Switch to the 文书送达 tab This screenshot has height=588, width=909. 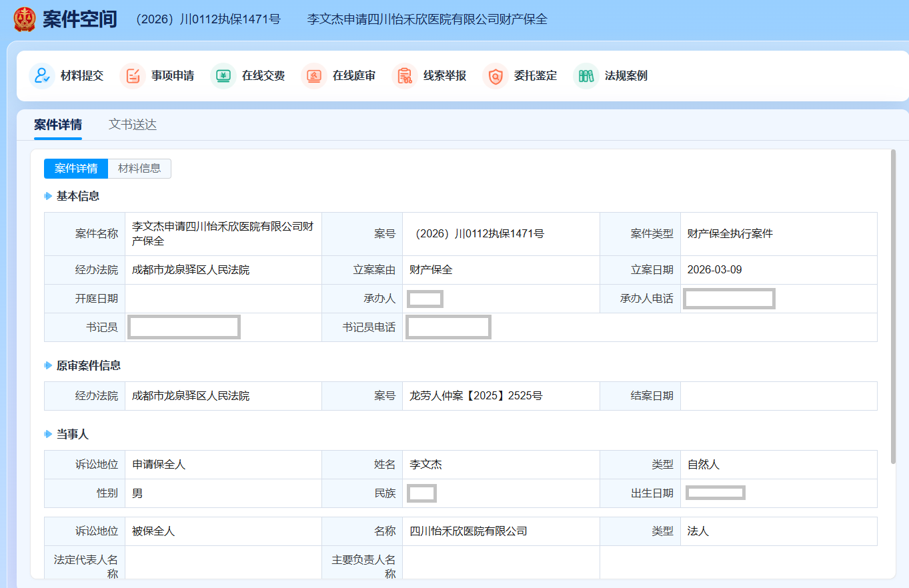pos(133,125)
